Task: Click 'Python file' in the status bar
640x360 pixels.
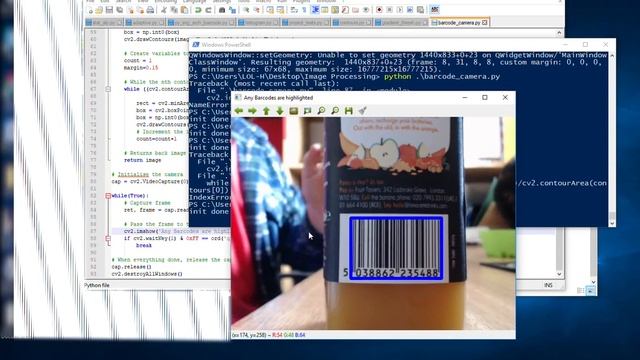Action: [97, 285]
